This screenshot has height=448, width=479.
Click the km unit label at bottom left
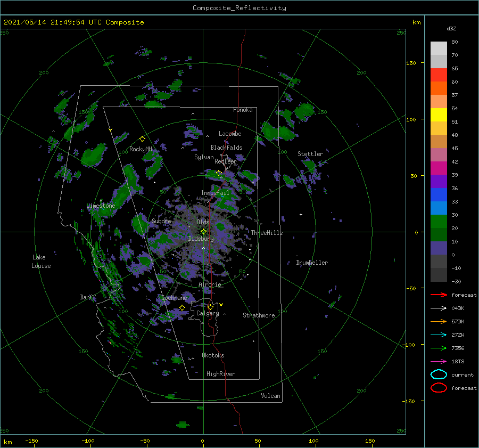point(7,442)
